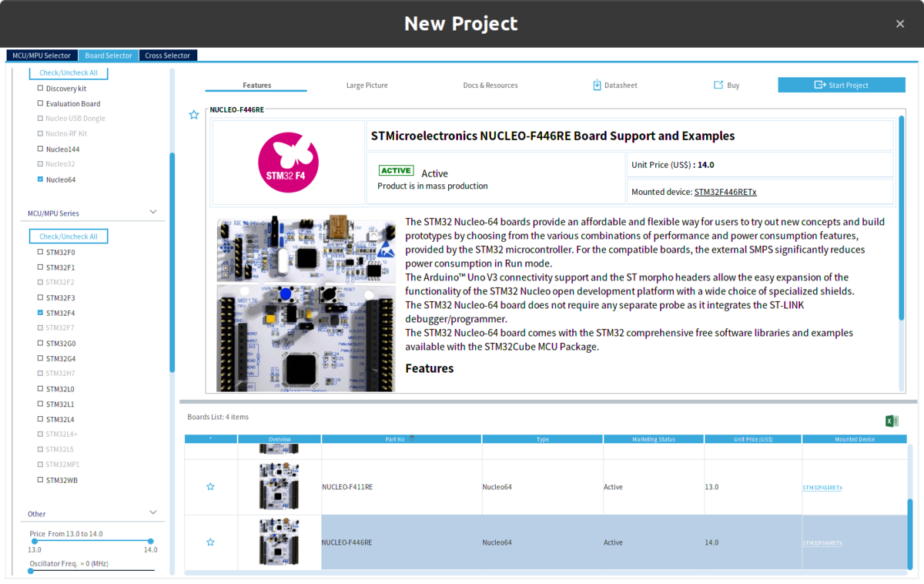
Task: Click the NUCLEO-F411RE row thumbnail
Action: pyautogui.click(x=279, y=487)
